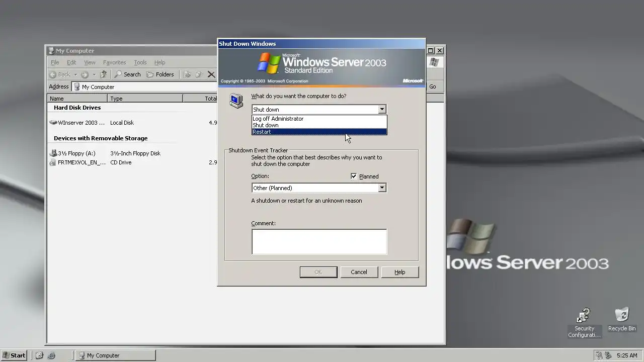Select the Recycle Bin desktop icon
This screenshot has width=644, height=362.
point(622,319)
